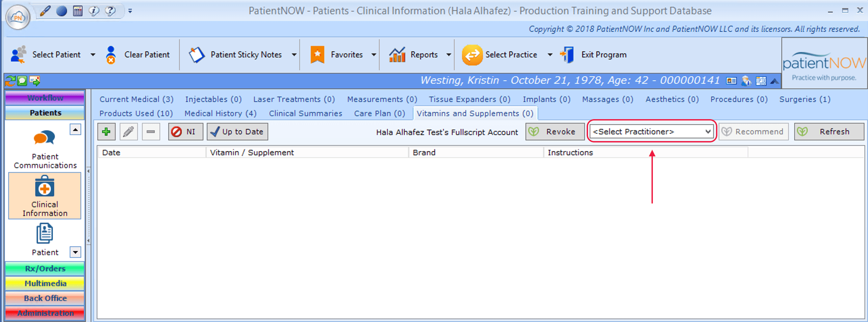Viewport: 868px width, 322px height.
Task: Expand the Select Practice dropdown arrow
Action: (550, 55)
